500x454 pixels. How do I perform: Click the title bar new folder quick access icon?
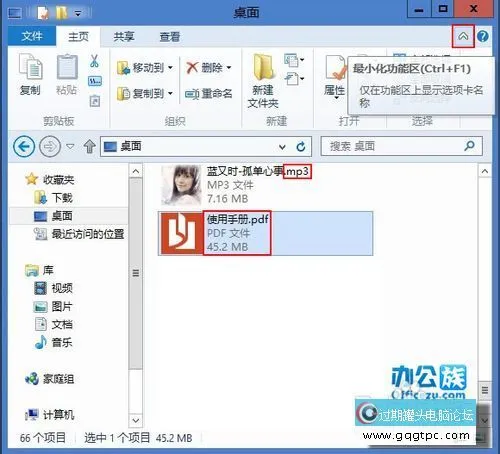[61, 13]
